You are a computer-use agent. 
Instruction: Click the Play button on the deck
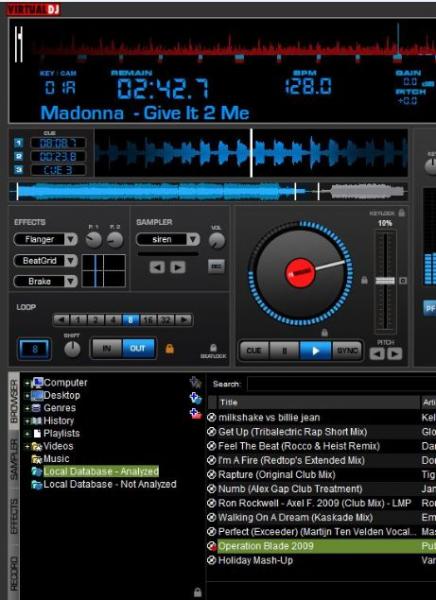point(315,351)
